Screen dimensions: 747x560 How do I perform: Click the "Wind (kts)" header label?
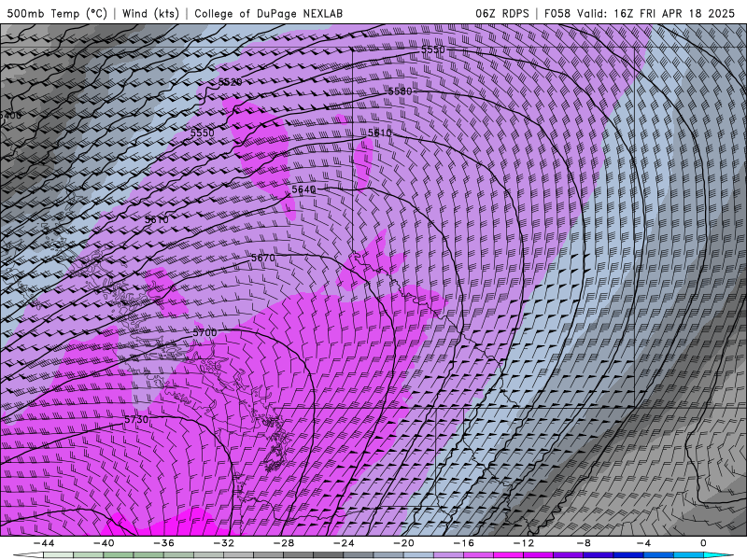click(x=151, y=13)
